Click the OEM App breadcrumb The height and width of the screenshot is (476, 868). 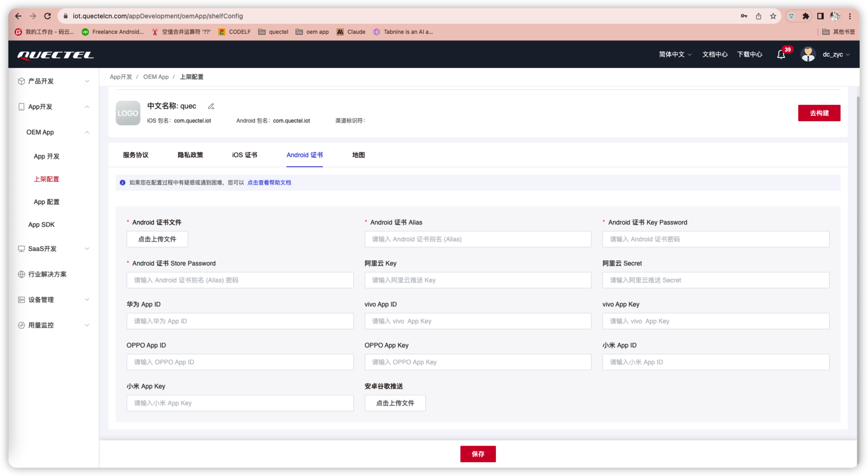click(x=156, y=77)
